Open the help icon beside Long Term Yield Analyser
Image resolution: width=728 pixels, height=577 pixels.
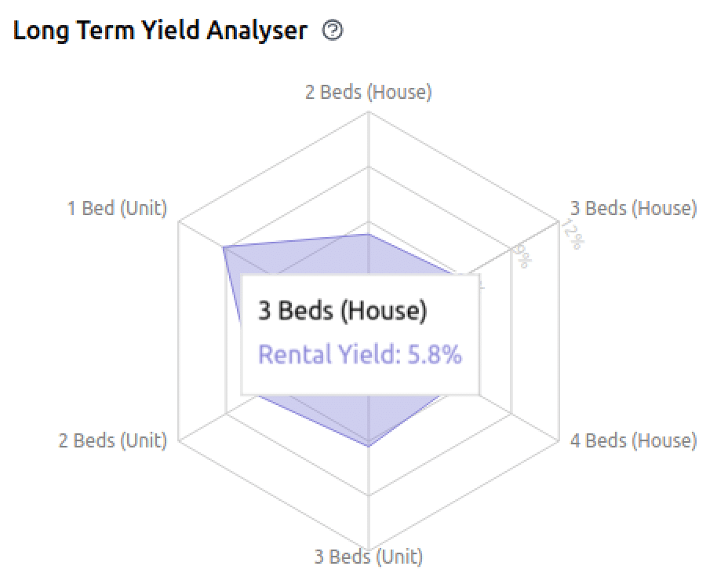coord(333,31)
